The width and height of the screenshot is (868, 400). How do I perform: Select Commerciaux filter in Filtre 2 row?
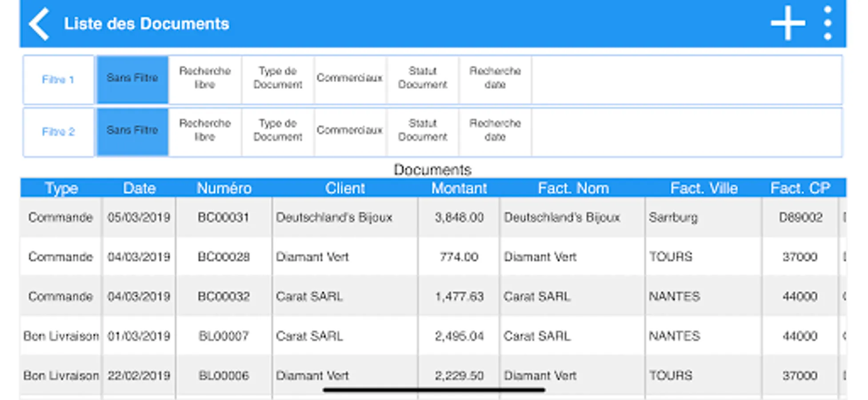click(x=350, y=132)
